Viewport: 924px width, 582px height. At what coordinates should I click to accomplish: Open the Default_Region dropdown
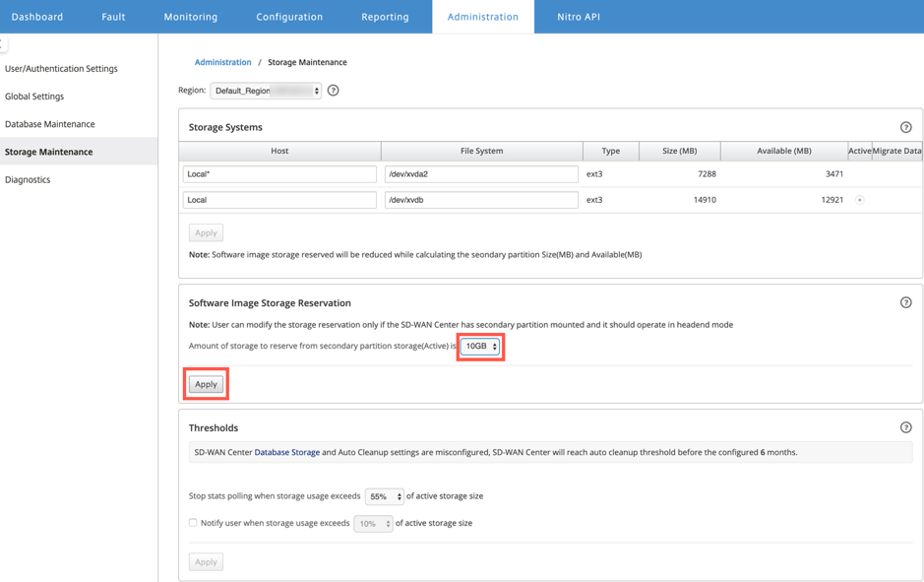coord(266,91)
